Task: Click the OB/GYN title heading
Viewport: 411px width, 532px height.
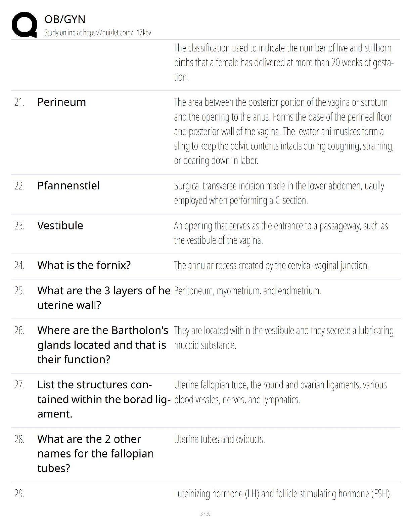Action: click(65, 19)
